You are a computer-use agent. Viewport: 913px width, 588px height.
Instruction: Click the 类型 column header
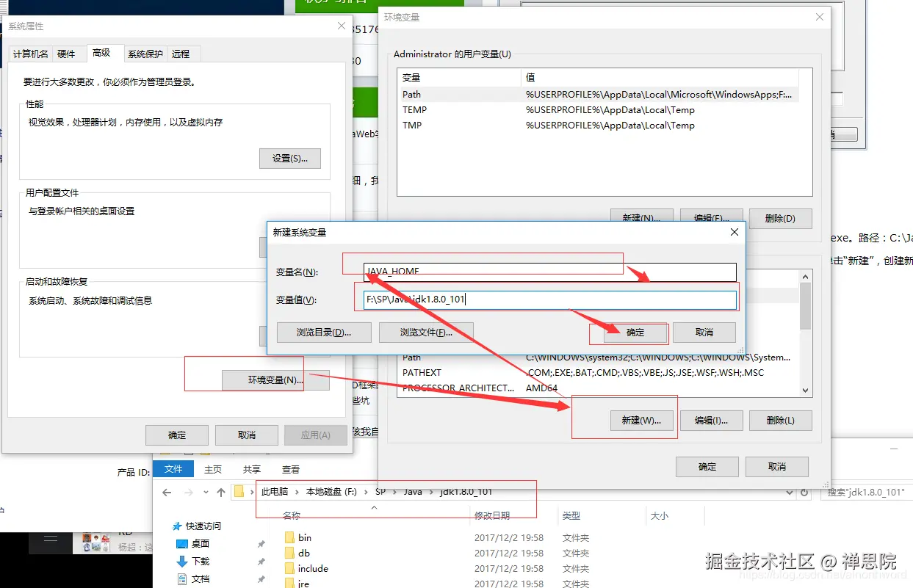[x=571, y=516]
